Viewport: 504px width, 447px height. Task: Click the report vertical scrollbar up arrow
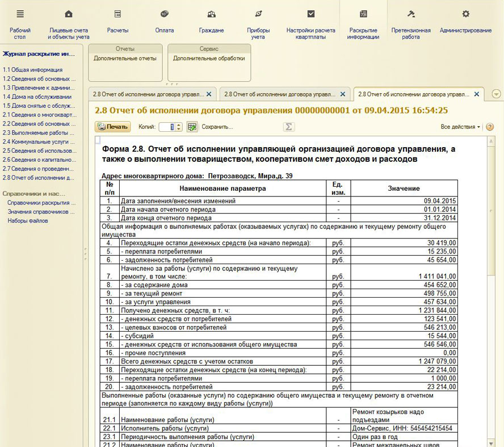click(491, 141)
